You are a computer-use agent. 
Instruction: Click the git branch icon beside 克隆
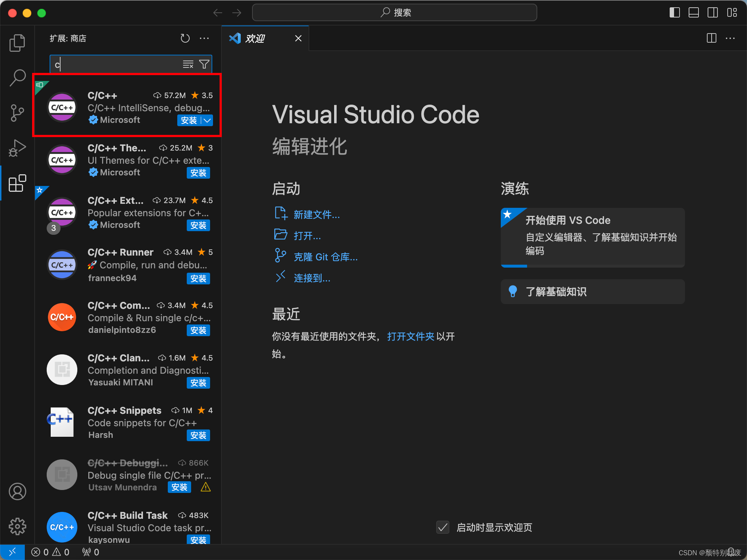pos(280,255)
